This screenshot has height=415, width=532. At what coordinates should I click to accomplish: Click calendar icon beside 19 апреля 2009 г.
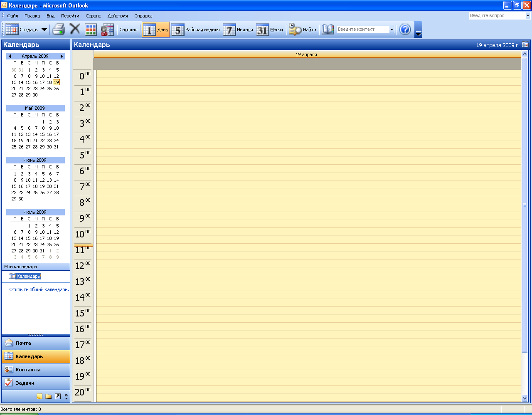[525, 44]
